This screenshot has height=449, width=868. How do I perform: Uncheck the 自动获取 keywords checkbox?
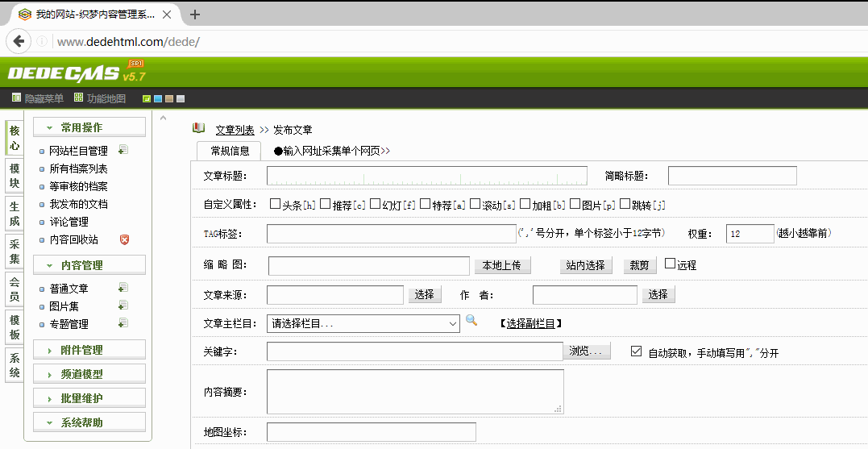tap(636, 351)
